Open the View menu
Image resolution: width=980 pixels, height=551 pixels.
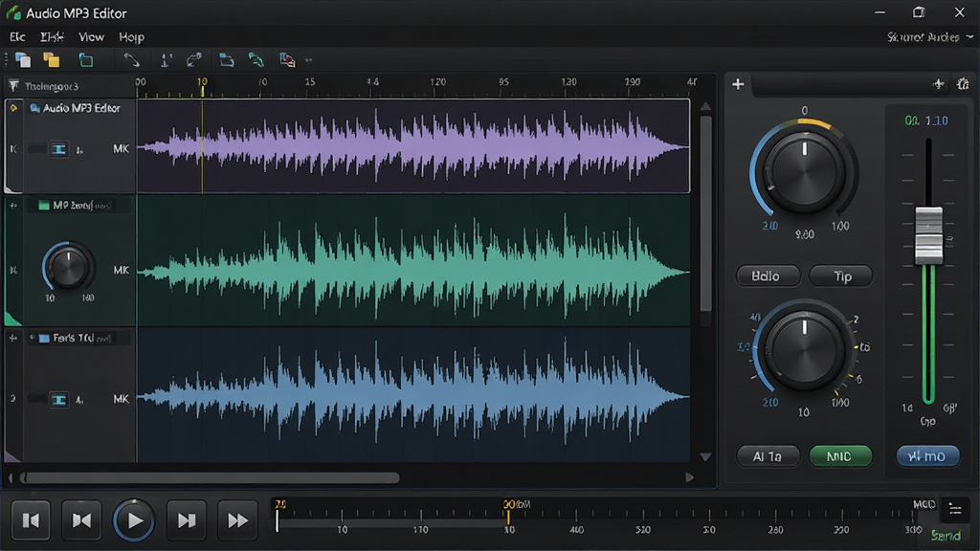point(91,37)
